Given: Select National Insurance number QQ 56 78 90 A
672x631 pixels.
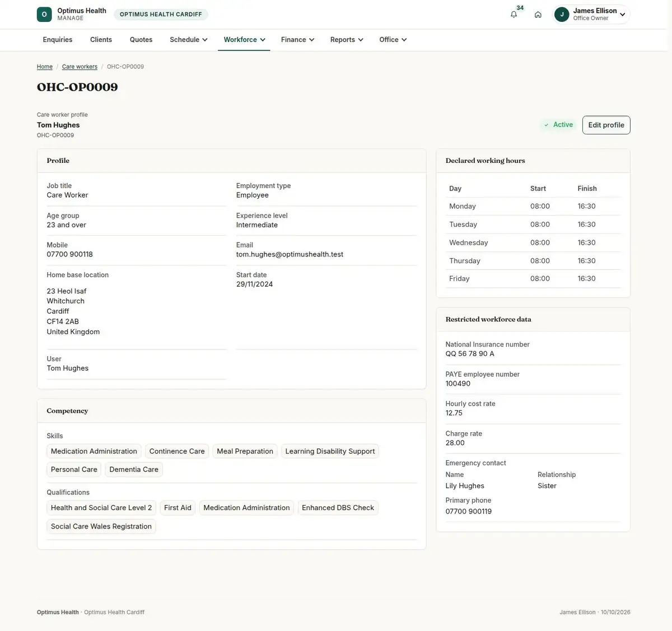Looking at the screenshot, I should [x=470, y=354].
